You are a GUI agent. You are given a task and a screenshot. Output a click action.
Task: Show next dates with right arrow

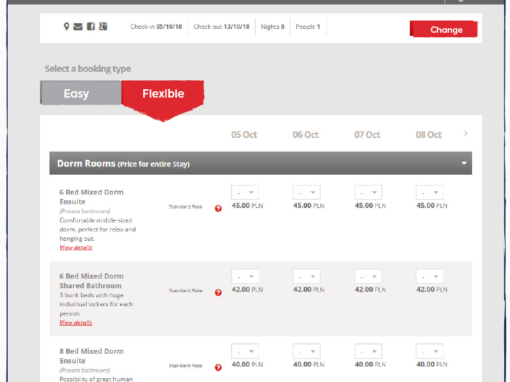click(466, 134)
